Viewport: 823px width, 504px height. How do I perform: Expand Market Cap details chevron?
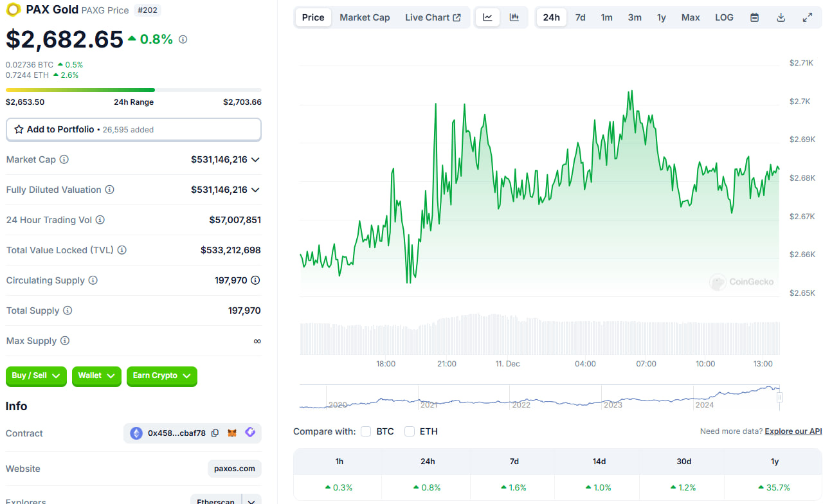255,159
